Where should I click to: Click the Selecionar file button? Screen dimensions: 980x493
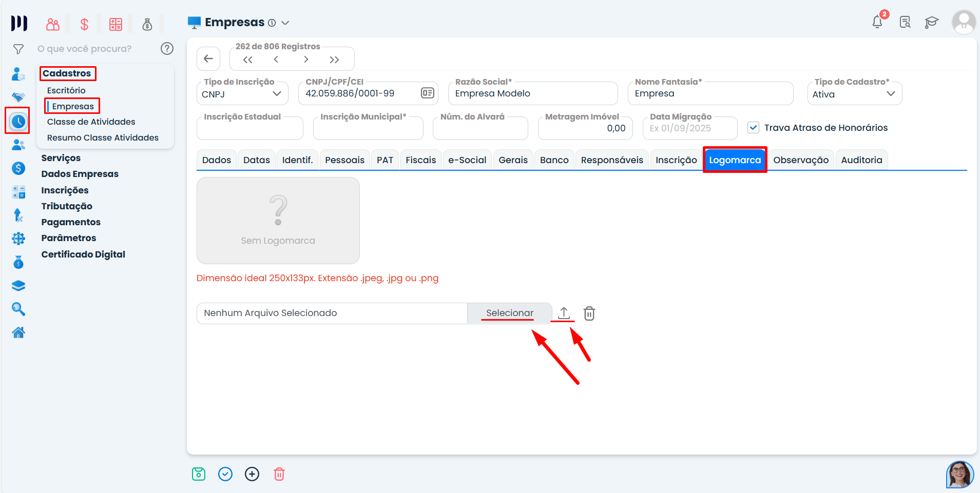tap(510, 313)
